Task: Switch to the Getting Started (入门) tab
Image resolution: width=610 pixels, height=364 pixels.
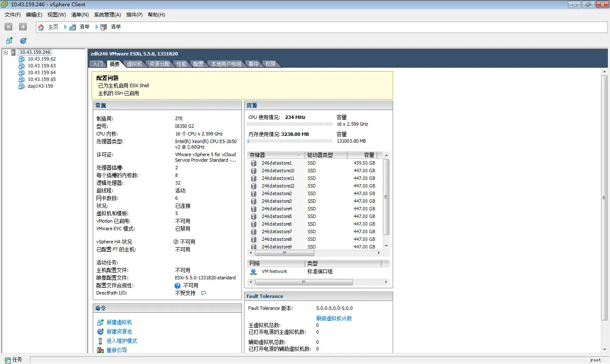Action: (98, 64)
